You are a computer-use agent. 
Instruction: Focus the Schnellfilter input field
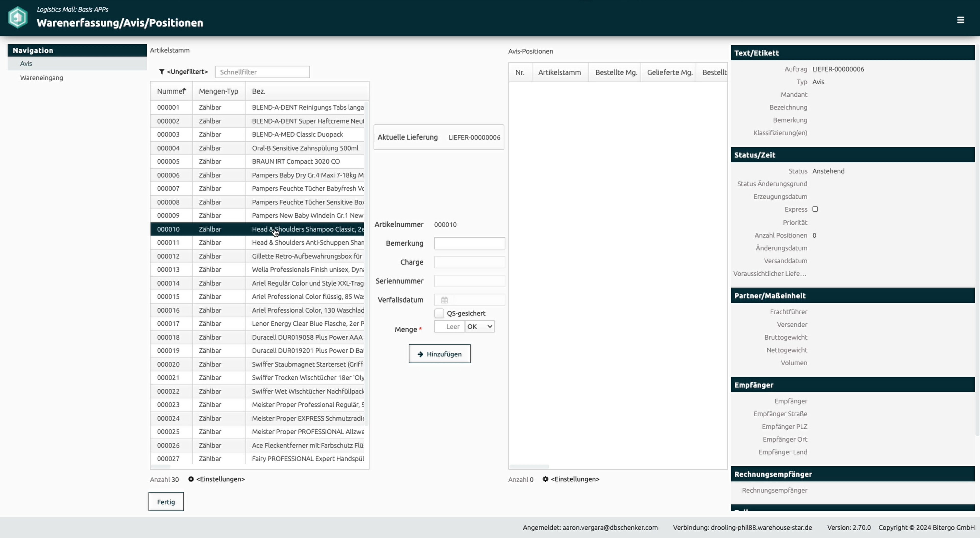click(x=263, y=72)
